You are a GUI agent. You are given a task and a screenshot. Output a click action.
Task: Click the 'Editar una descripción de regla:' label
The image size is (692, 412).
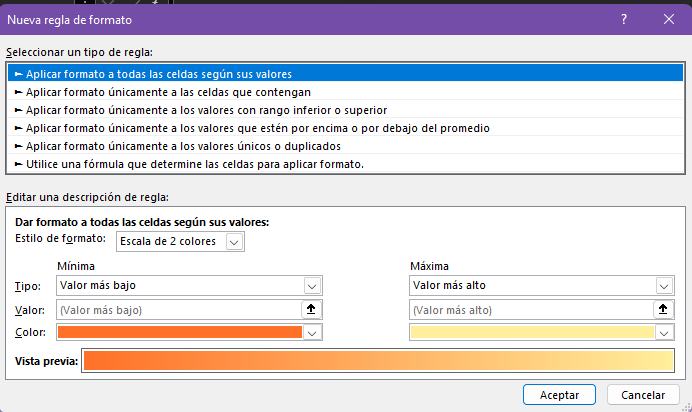[87, 197]
